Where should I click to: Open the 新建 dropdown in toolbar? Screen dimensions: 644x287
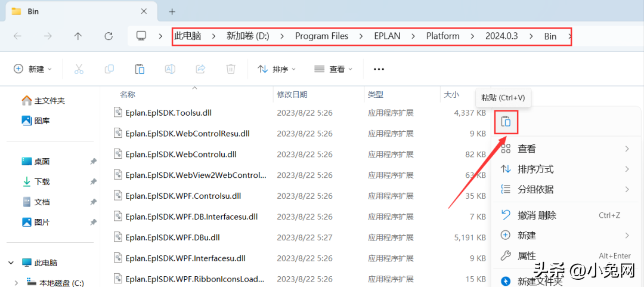(33, 69)
